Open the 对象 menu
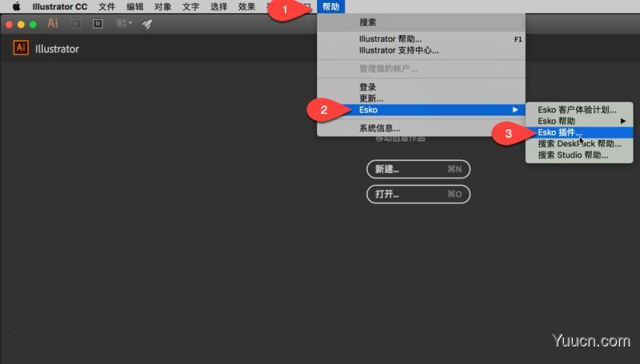This screenshot has height=364, width=640. pos(163,6)
